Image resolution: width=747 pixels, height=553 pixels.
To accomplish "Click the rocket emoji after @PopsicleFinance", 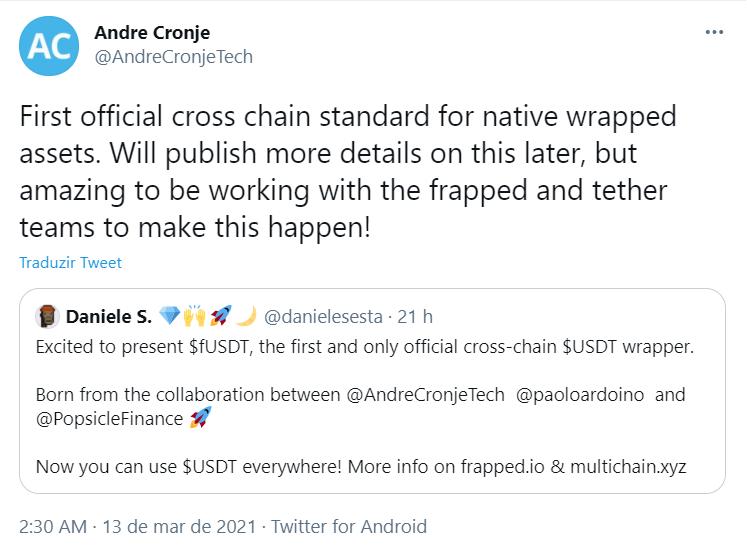I will coord(200,417).
